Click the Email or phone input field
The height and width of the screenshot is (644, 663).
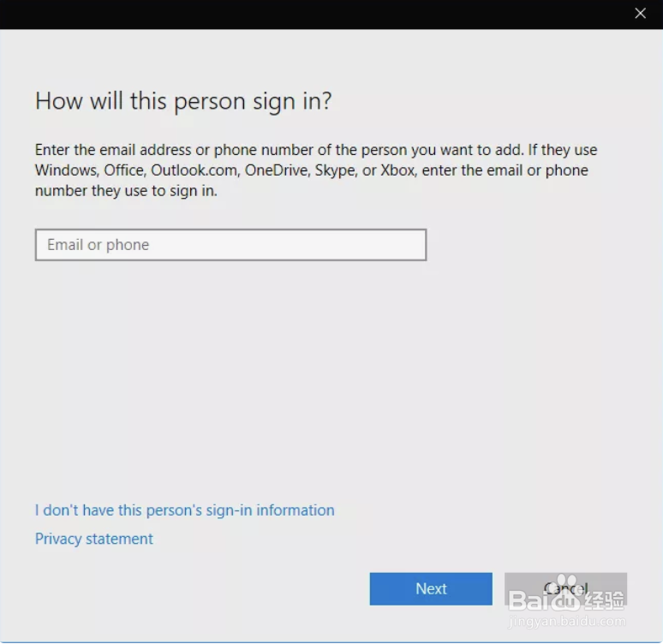pos(230,245)
